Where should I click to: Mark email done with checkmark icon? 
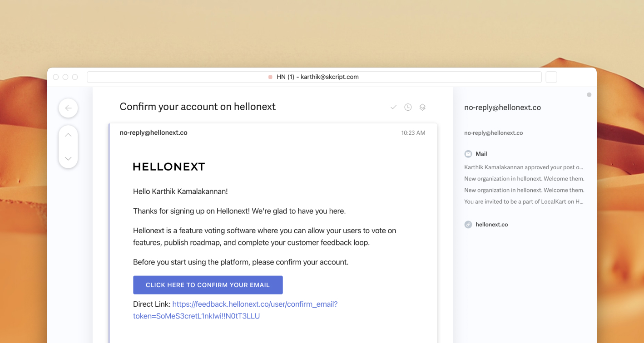click(393, 107)
